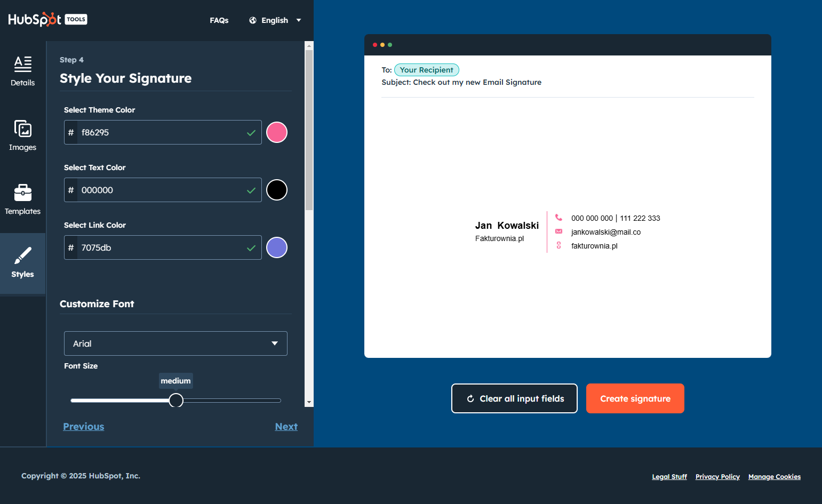Go to Previous step
Image resolution: width=822 pixels, height=504 pixels.
(x=84, y=427)
